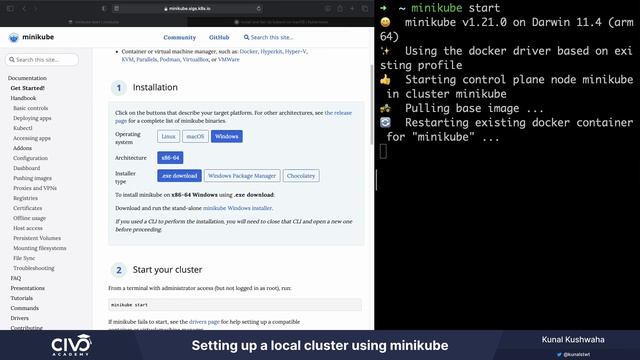Image resolution: width=640 pixels, height=360 pixels.
Task: Choose the .exe download installer type
Action: pos(179,176)
